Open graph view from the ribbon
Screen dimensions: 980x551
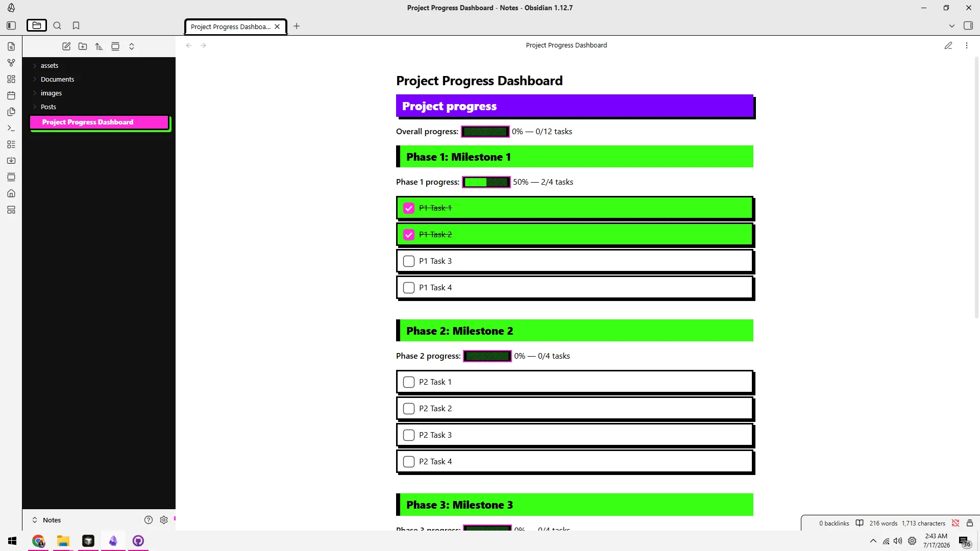[x=11, y=63]
